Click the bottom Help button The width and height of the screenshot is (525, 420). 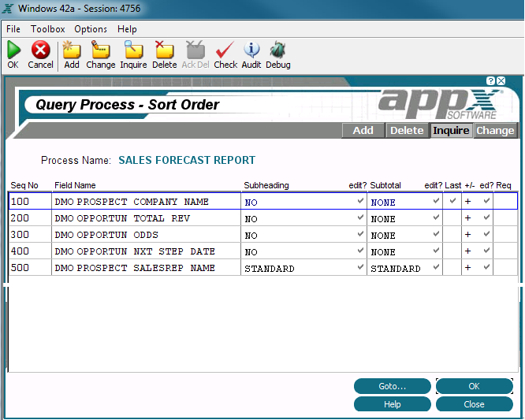pyautogui.click(x=392, y=404)
